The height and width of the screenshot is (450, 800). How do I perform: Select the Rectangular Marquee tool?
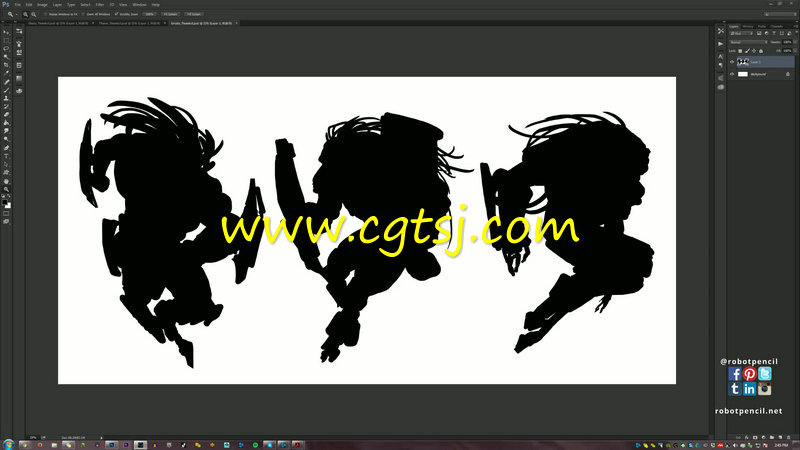coord(6,40)
